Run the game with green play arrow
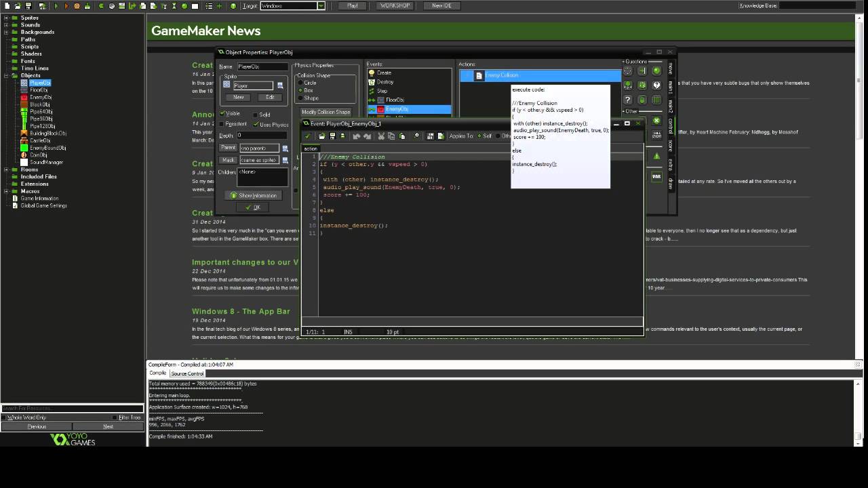Viewport: 868px width, 488px height. point(56,5)
